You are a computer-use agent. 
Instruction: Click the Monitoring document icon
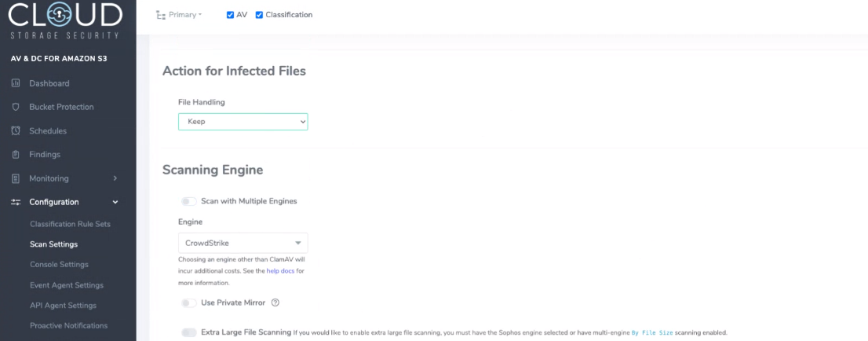[16, 178]
